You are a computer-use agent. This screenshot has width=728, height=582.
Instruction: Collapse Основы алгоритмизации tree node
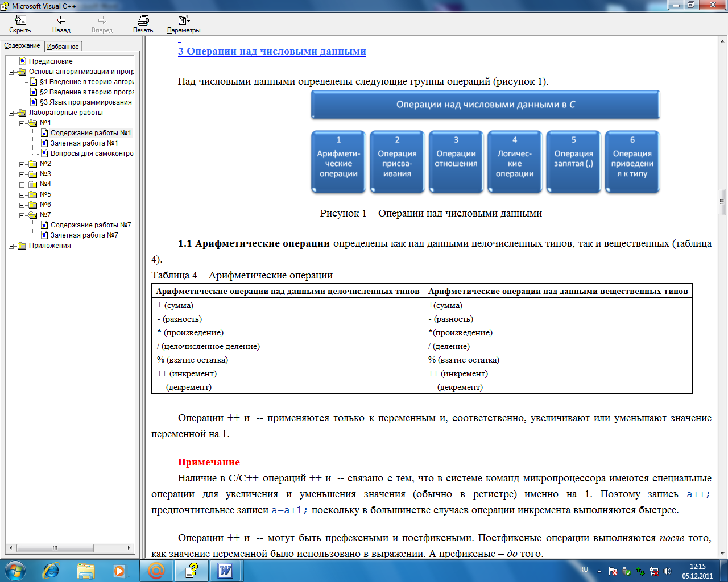click(11, 72)
